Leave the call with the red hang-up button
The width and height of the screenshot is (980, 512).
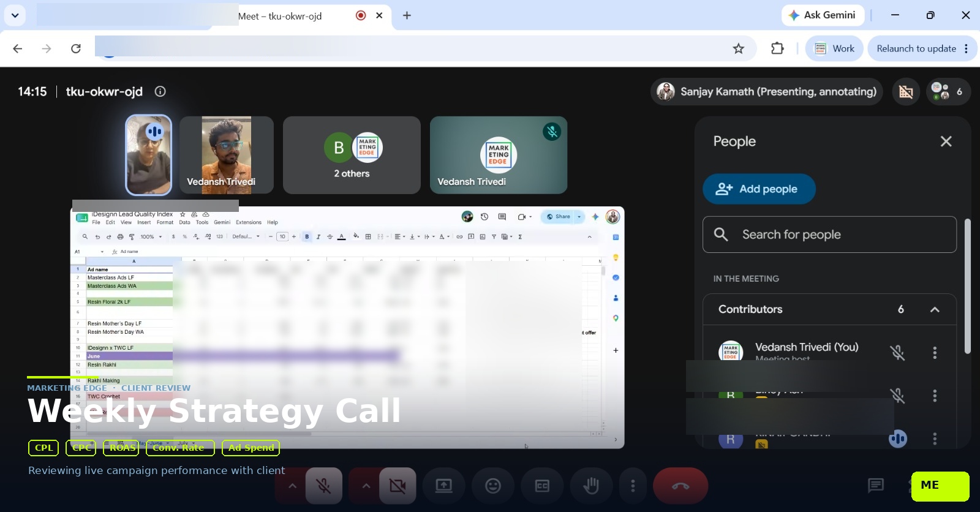click(x=680, y=486)
